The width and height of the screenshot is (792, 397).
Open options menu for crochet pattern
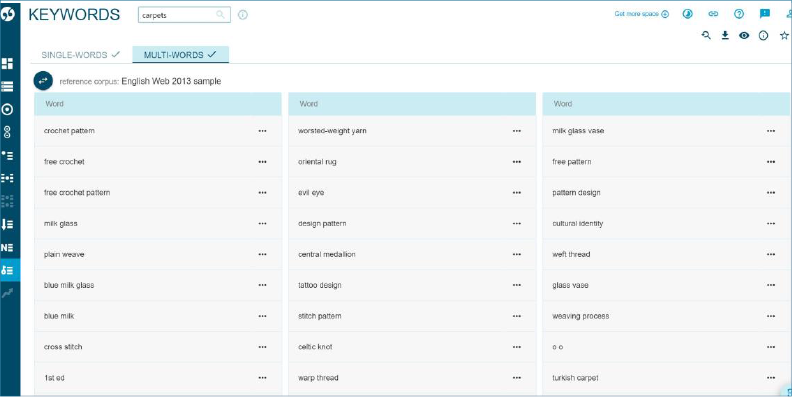pyautogui.click(x=262, y=131)
